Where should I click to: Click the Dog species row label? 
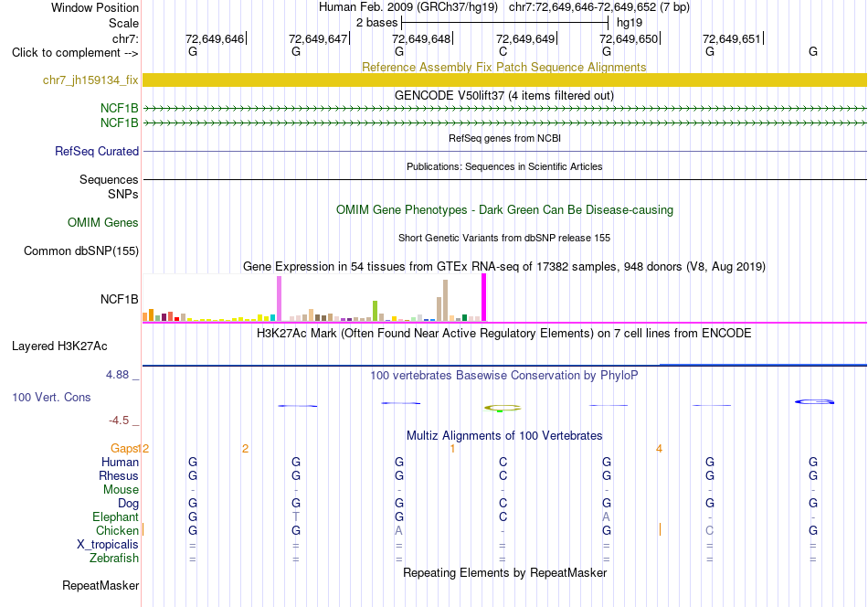[128, 504]
